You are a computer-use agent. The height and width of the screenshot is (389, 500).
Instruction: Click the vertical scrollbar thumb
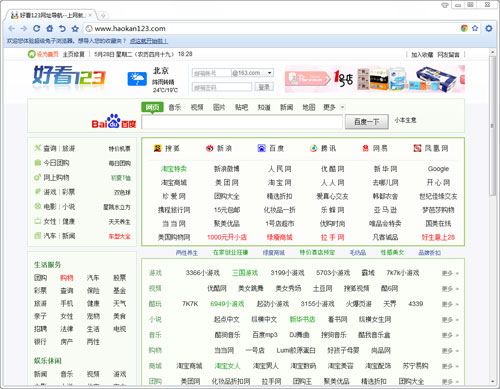492,126
